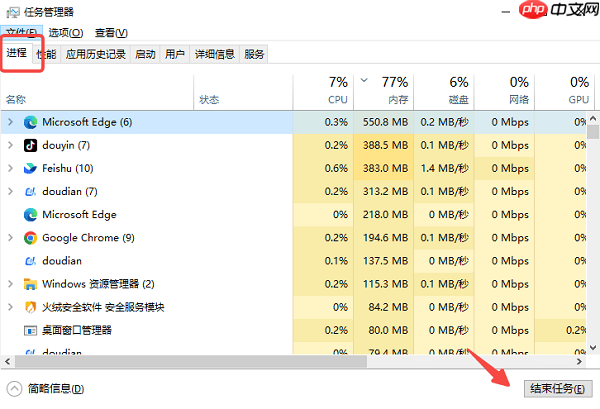This screenshot has height=409, width=600.
Task: Sort by the CPU column header
Action: (x=323, y=91)
